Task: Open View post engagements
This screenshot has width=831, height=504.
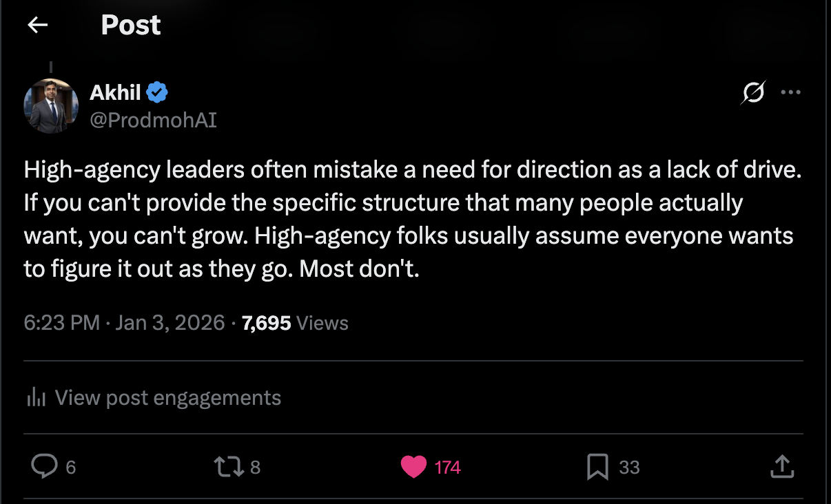Action: [167, 397]
